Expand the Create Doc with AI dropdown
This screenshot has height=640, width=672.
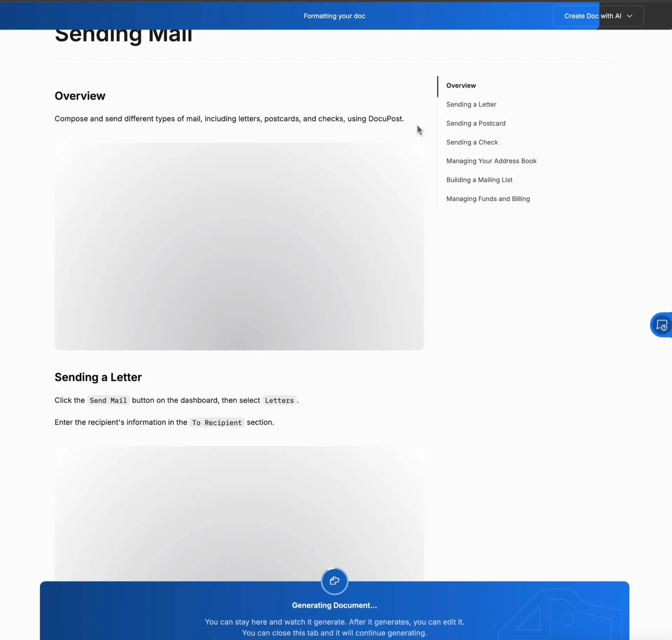[629, 16]
